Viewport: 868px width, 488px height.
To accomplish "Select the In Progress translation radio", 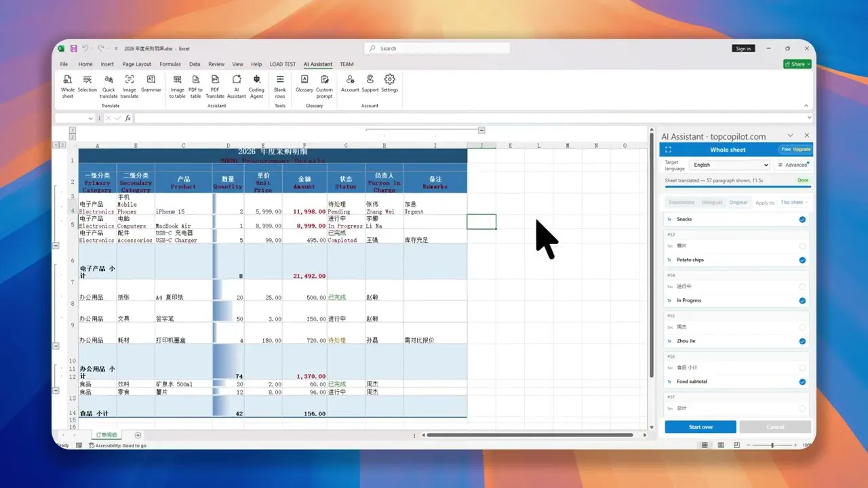I will coord(802,301).
